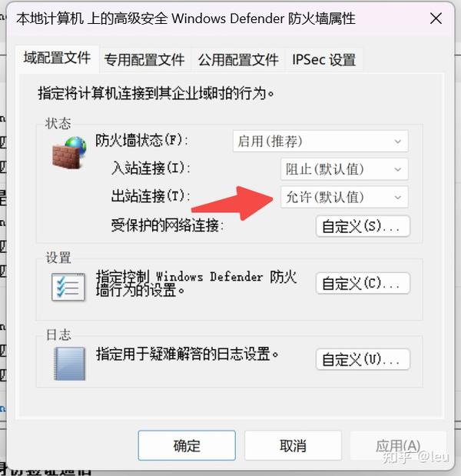Click the 取消 button
Viewport: 461px width, 476px height.
(293, 445)
